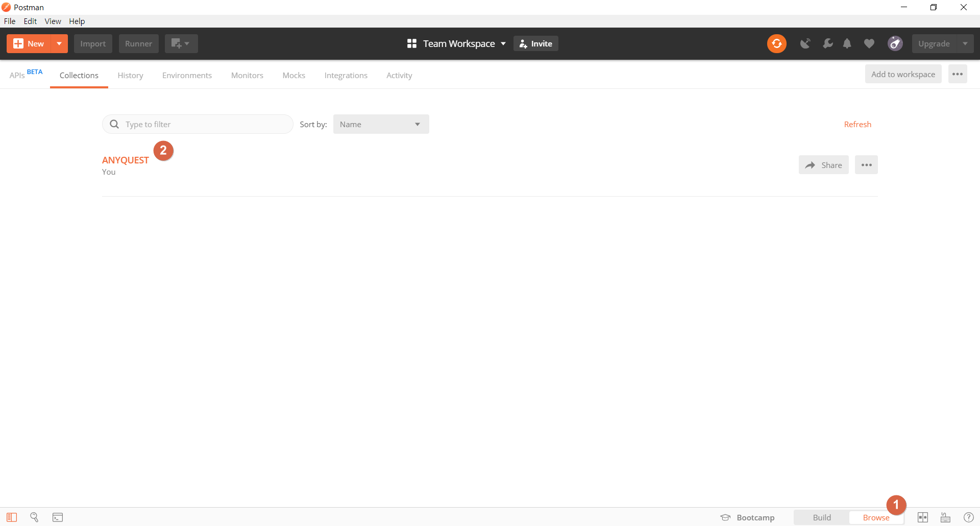Open the Postman console icon
Screen dimensions: 980x526
(x=58, y=517)
